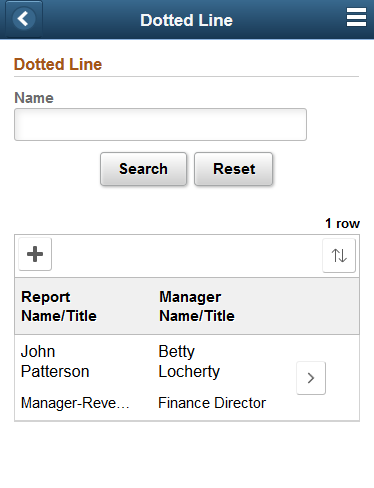This screenshot has height=488, width=374.
Task: Open the sort options arrows icon
Action: (x=339, y=256)
